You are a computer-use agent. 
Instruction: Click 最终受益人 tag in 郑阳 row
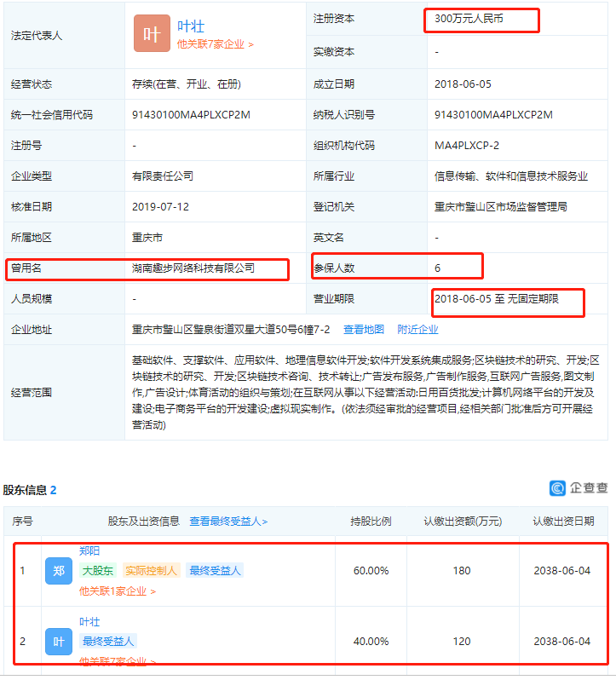215,570
